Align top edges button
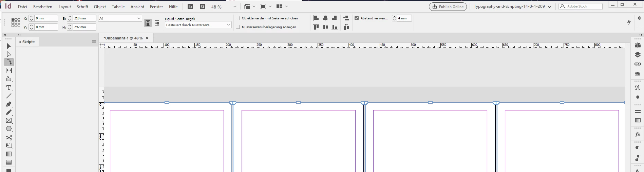This screenshot has width=644, height=172. pyautogui.click(x=316, y=27)
